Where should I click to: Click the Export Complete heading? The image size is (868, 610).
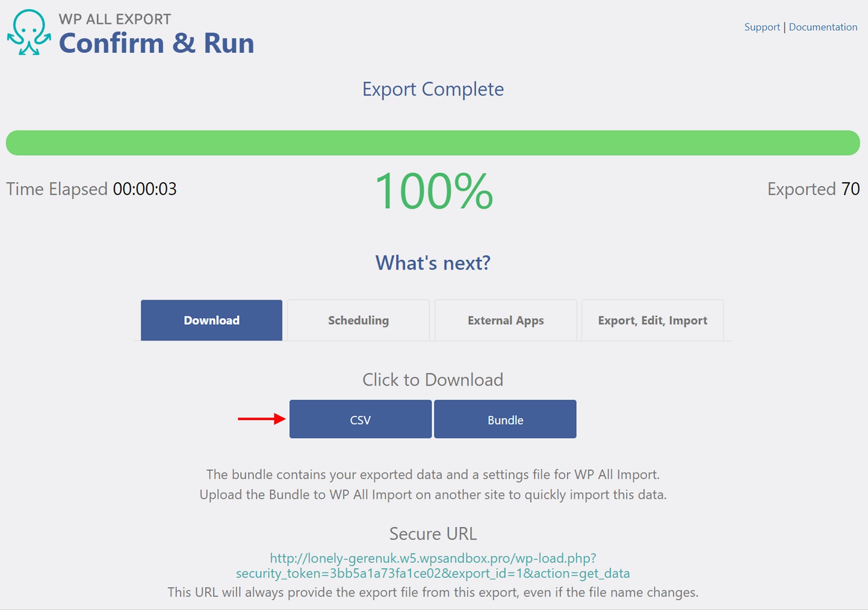pyautogui.click(x=433, y=89)
